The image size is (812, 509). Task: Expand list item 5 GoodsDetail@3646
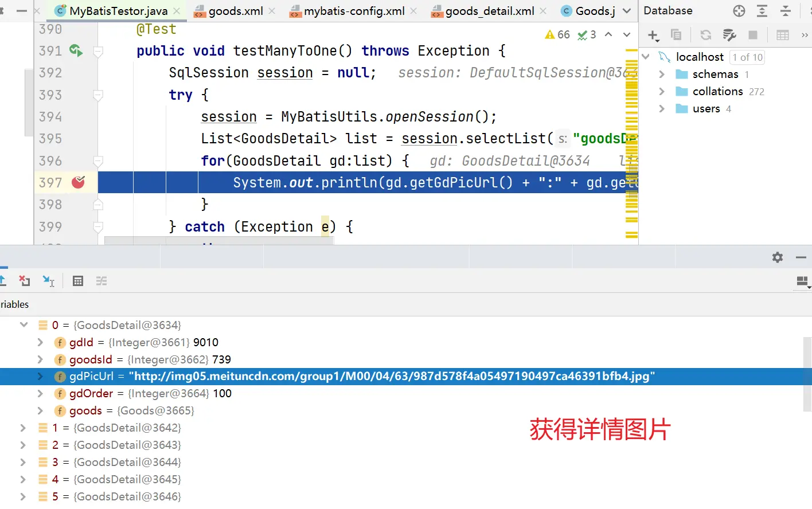click(x=23, y=496)
